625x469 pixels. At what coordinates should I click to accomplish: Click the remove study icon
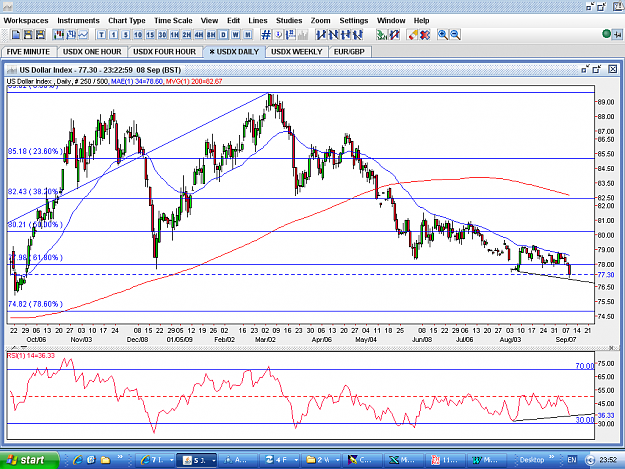[x=394, y=35]
